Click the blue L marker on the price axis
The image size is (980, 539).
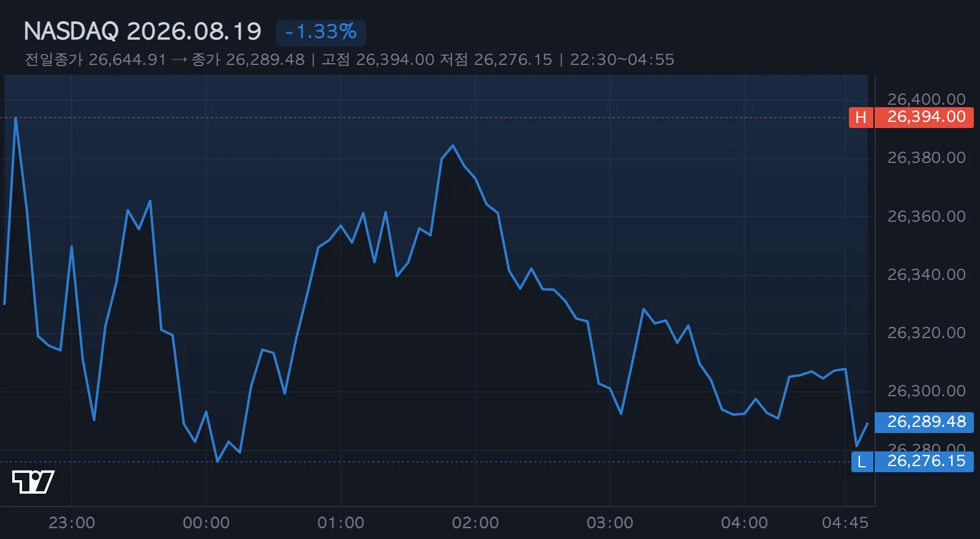click(862, 462)
